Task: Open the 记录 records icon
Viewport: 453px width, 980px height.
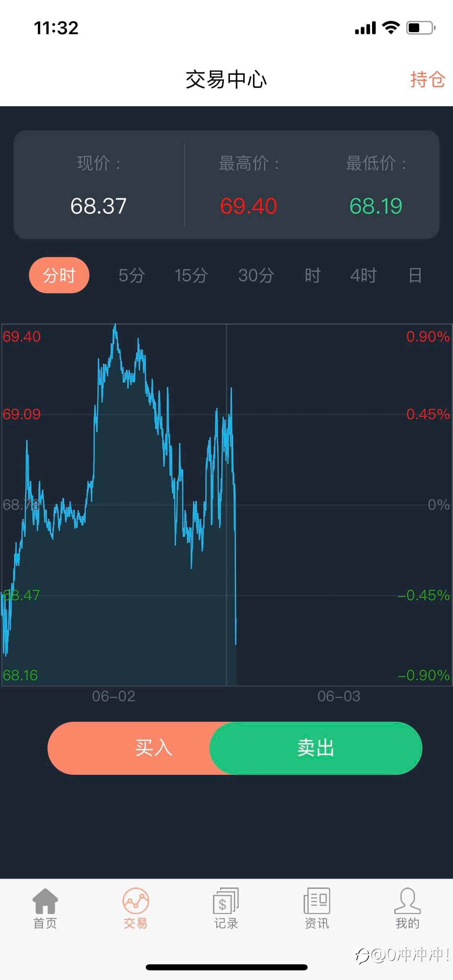Action: [x=226, y=901]
